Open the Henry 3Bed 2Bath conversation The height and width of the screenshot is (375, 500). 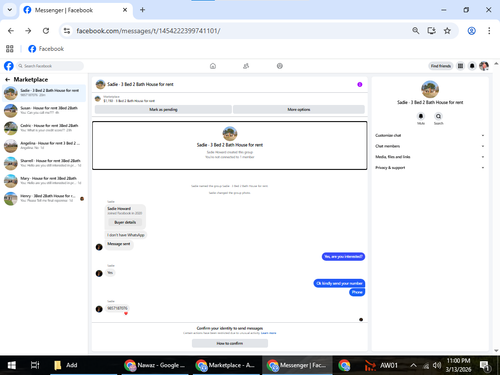click(x=44, y=199)
